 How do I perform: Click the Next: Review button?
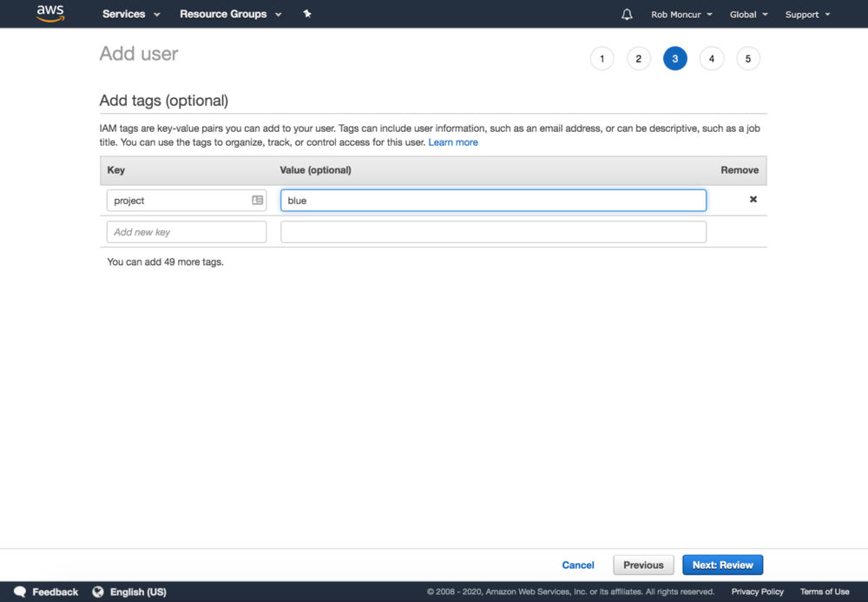pos(722,565)
